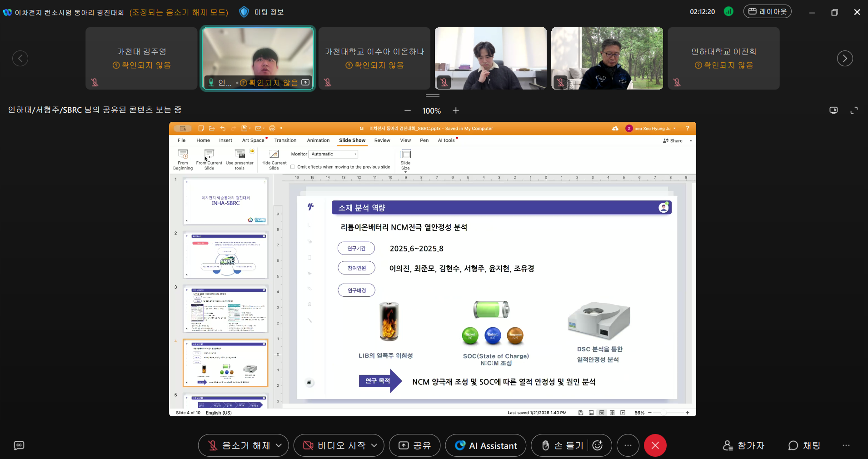Viewport: 868px width, 459px height.
Task: Switch to the Animation ribbon tab
Action: (x=318, y=140)
